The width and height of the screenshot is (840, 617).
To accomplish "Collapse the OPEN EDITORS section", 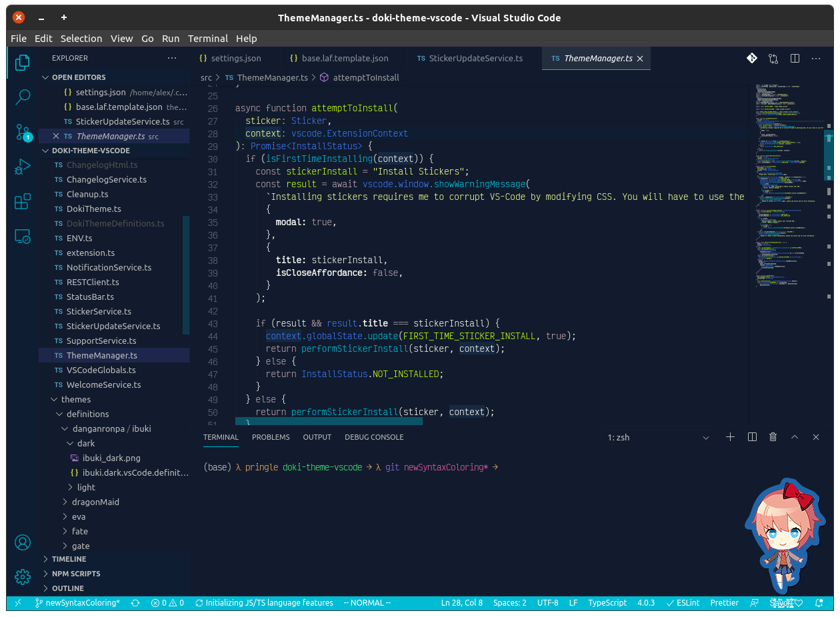I will pos(79,77).
